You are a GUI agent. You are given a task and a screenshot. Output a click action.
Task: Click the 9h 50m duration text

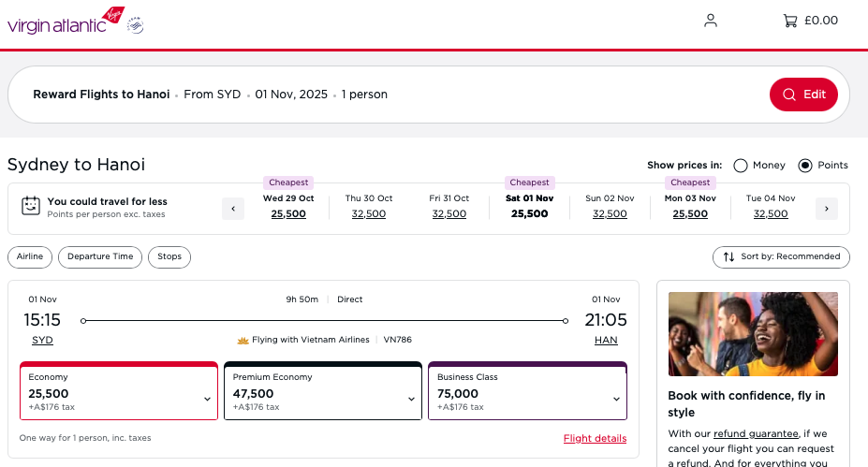click(x=302, y=299)
